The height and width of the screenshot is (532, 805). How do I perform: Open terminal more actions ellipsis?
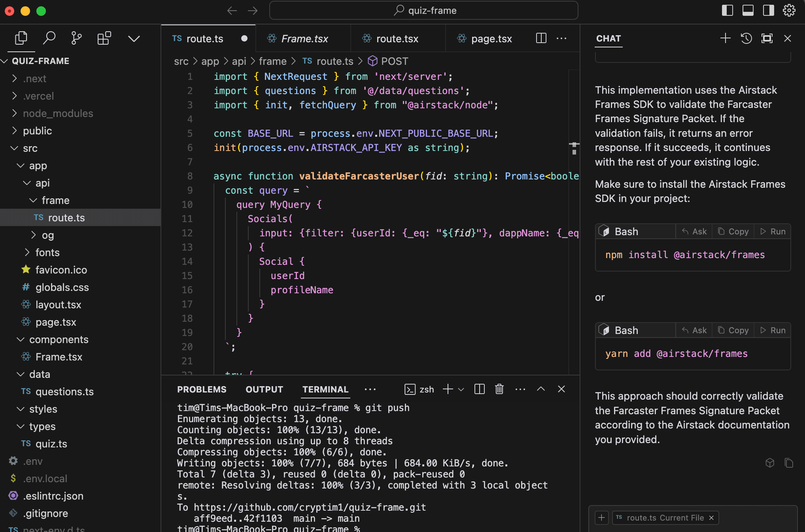point(520,389)
